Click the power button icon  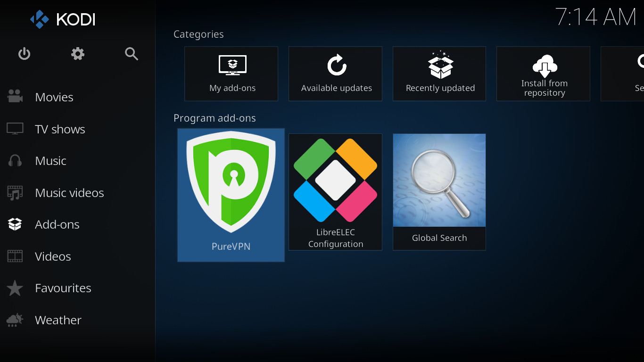coord(24,54)
